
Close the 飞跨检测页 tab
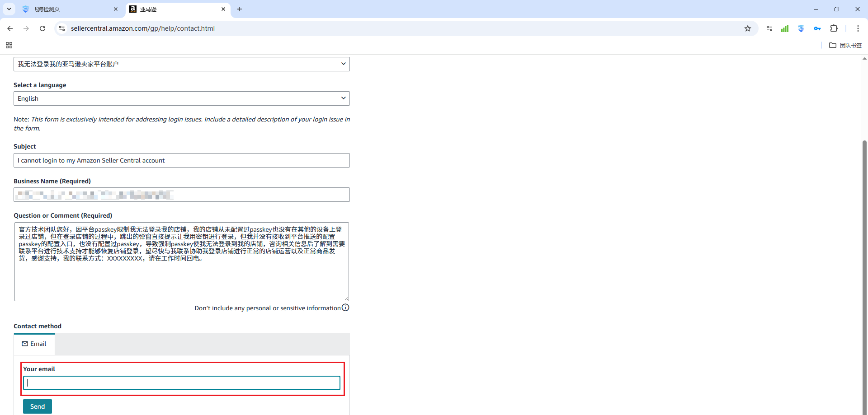116,9
